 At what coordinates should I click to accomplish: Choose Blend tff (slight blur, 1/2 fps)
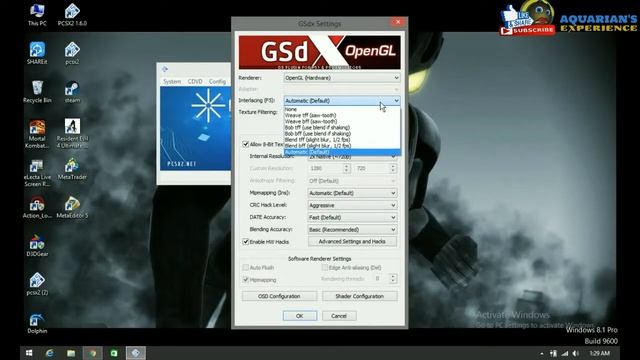point(342,140)
